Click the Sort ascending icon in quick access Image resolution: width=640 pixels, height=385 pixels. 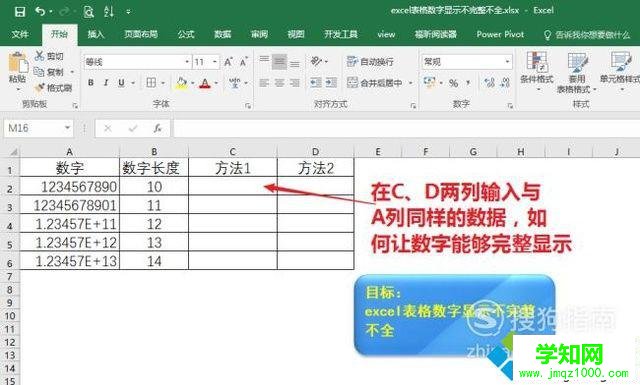109,11
